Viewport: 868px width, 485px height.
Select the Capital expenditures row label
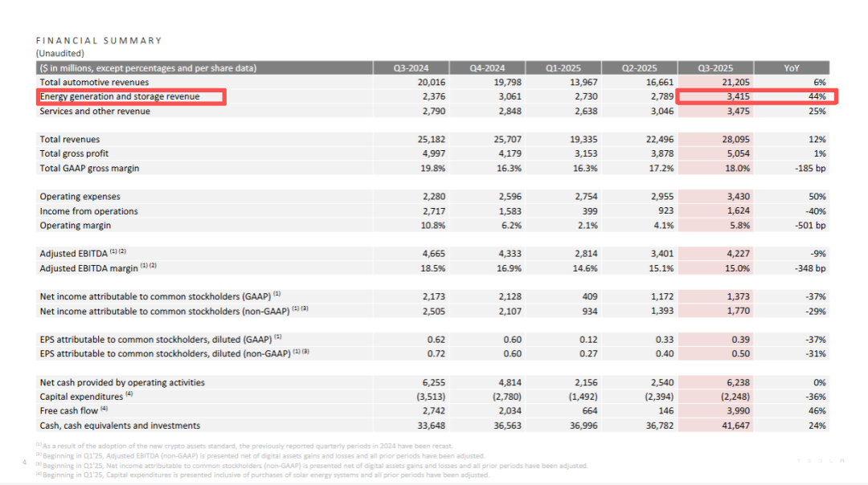pos(81,397)
